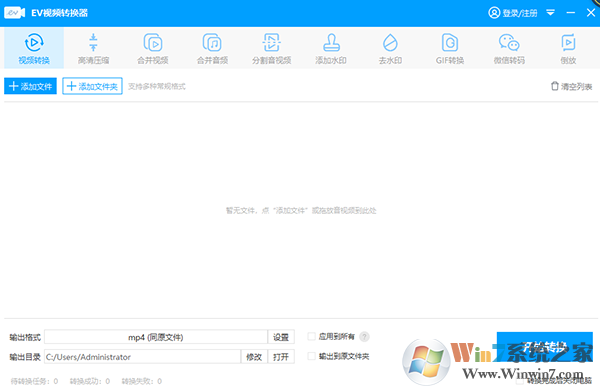Open the 分割音视频 split tool
Viewport: 600px width, 388px height.
[272, 48]
